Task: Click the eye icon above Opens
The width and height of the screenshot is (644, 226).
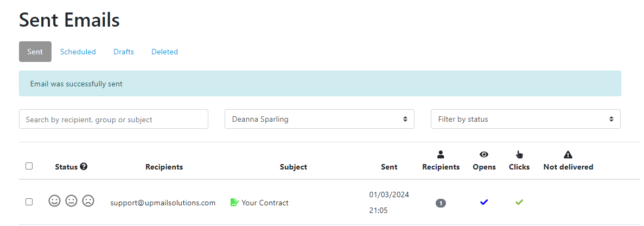Action: coord(484,154)
